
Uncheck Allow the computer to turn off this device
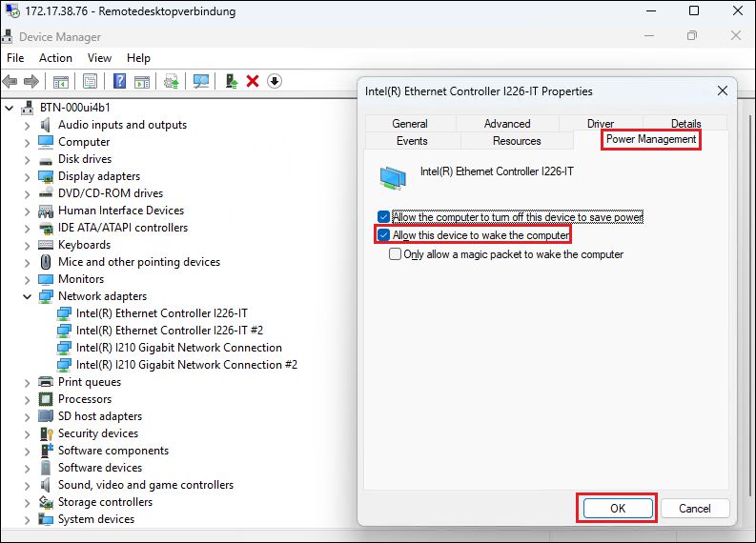tap(384, 217)
